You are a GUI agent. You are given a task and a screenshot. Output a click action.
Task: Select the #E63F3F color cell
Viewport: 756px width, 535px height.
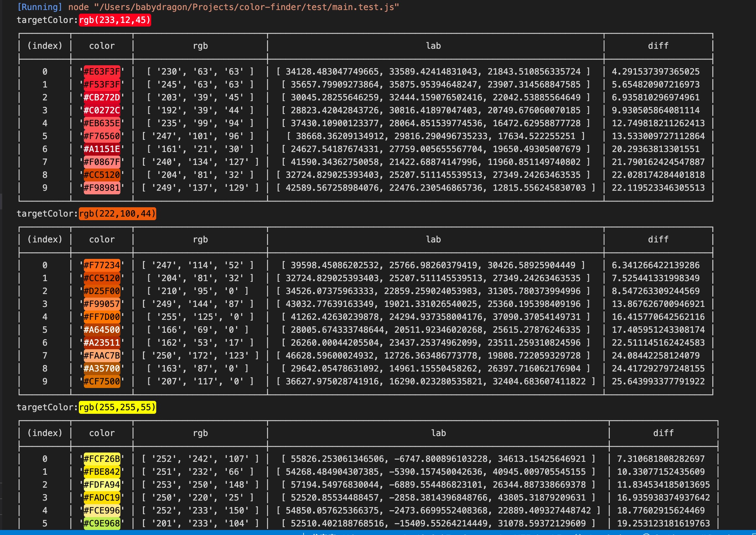coord(102,72)
